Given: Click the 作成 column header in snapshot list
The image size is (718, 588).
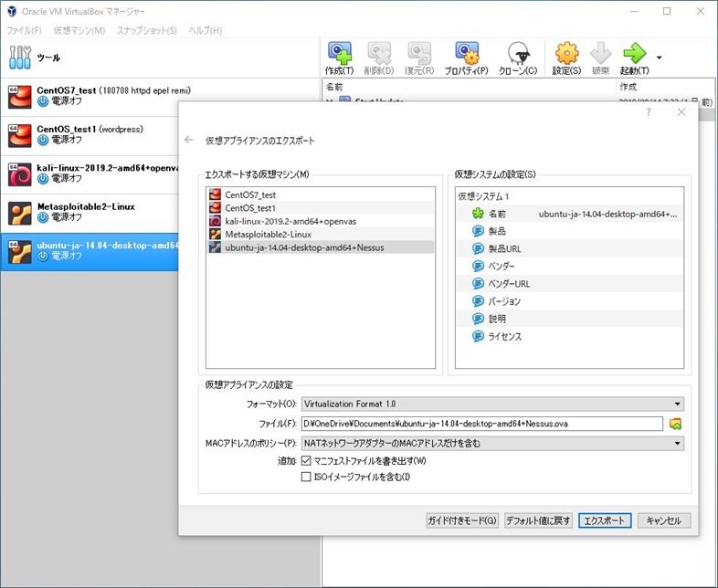Looking at the screenshot, I should (665, 87).
